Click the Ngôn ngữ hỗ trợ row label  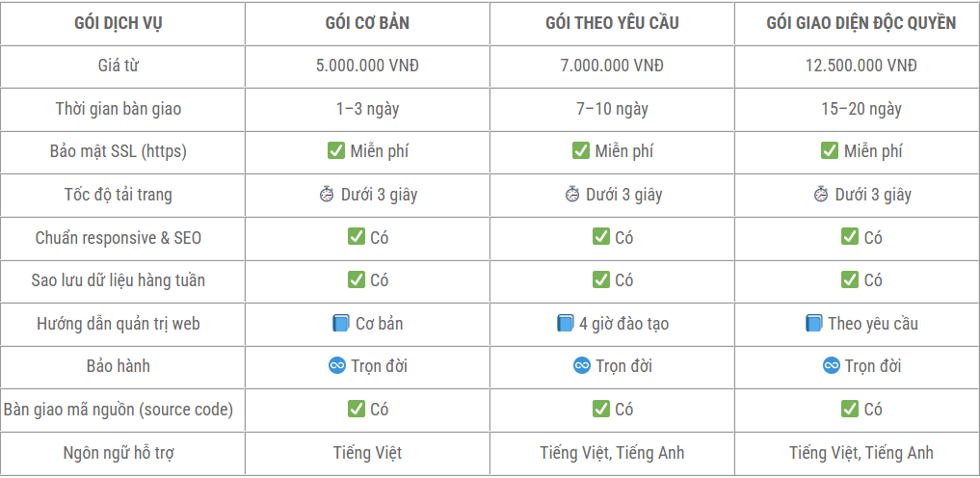click(x=119, y=452)
